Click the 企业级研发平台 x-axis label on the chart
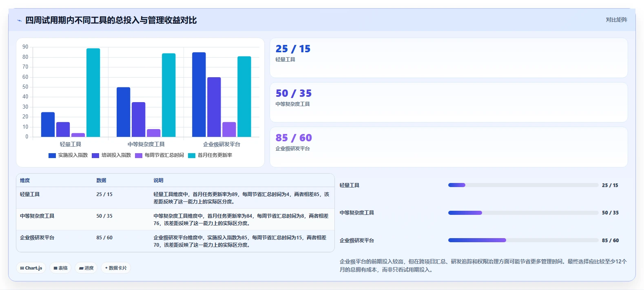This screenshot has height=290, width=644. tap(222, 145)
